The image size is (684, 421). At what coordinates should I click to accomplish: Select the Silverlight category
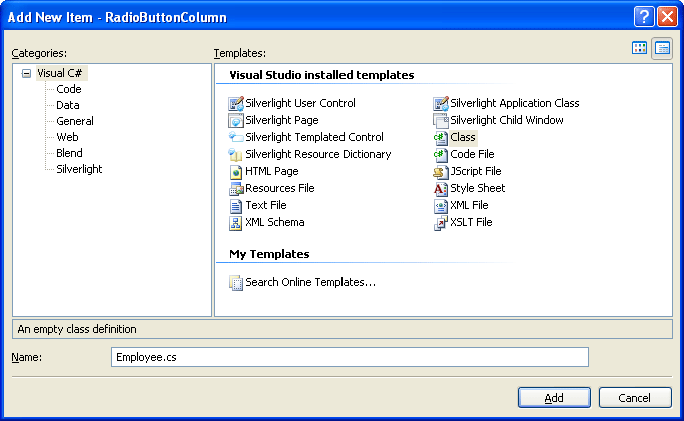click(x=79, y=169)
